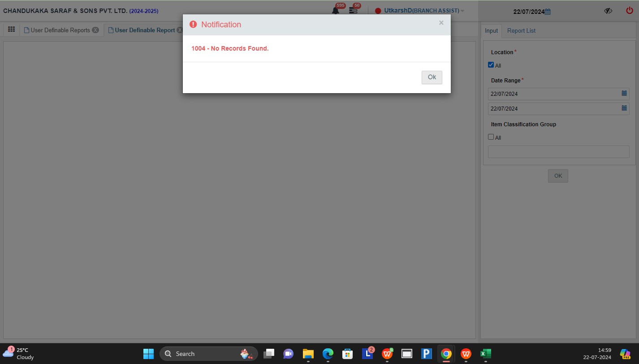The width and height of the screenshot is (639, 364).
Task: Uncheck the Location All checkbox
Action: pos(491,65)
